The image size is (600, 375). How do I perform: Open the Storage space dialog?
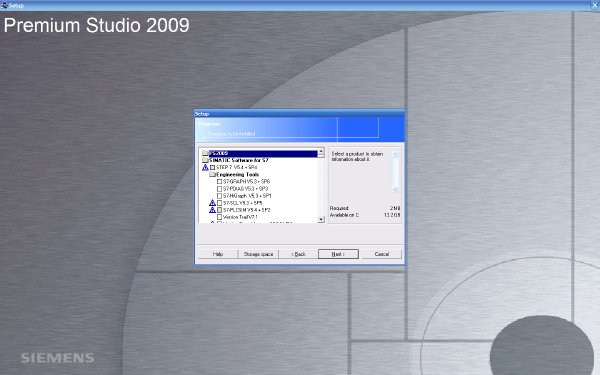click(258, 254)
